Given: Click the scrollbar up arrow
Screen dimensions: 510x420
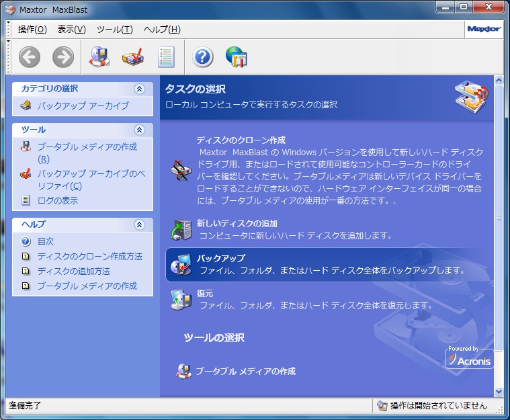Looking at the screenshot, I should click(499, 80).
